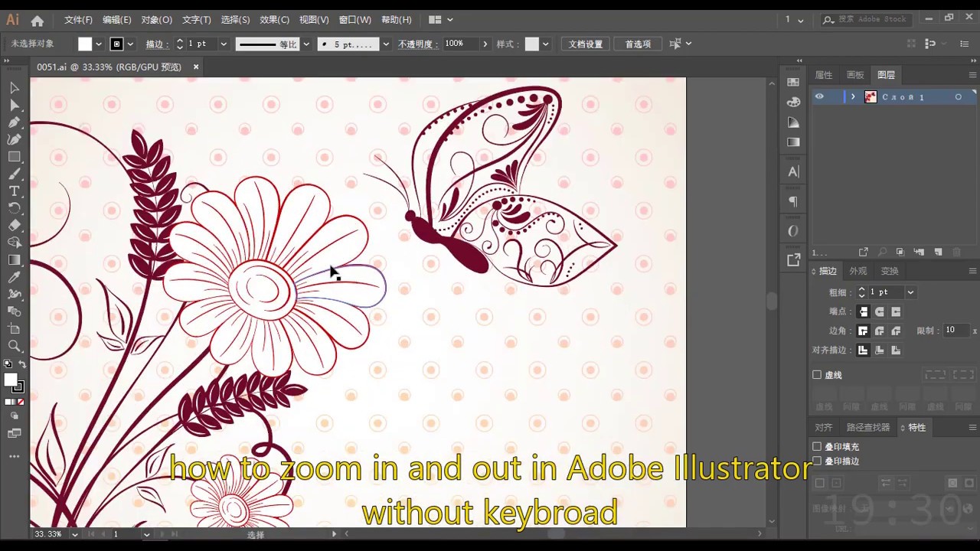Select the Pen tool
980x551 pixels.
tap(15, 122)
